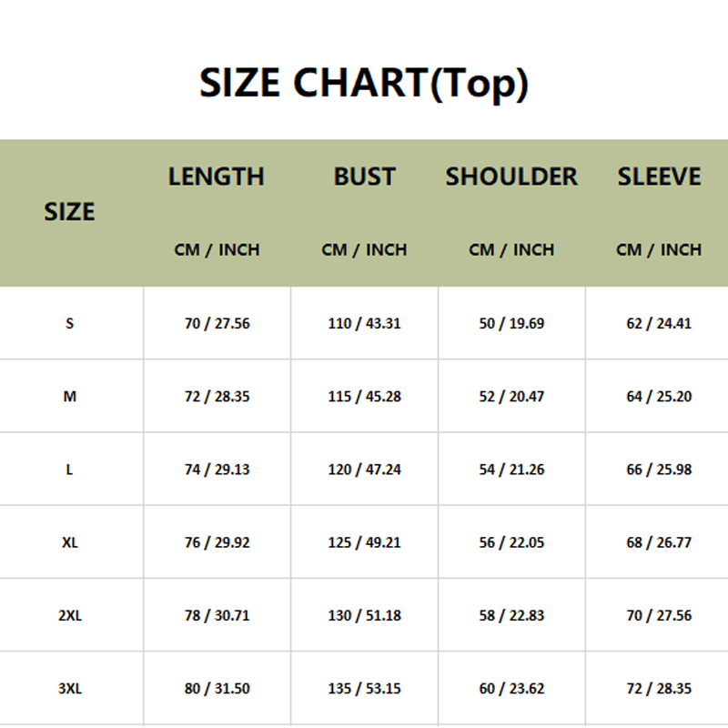This screenshot has height=728, width=728.
Task: Click the M size row label
Action: (x=69, y=397)
